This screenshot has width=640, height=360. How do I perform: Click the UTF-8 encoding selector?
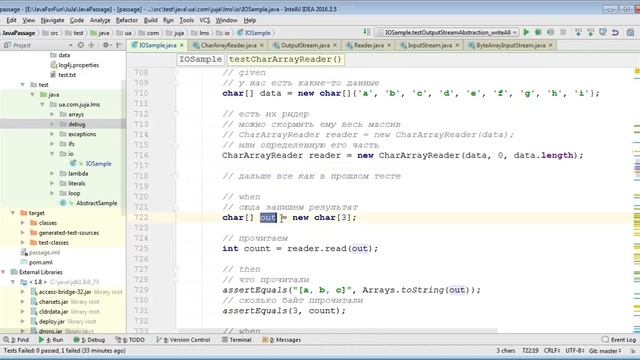(x=574, y=351)
